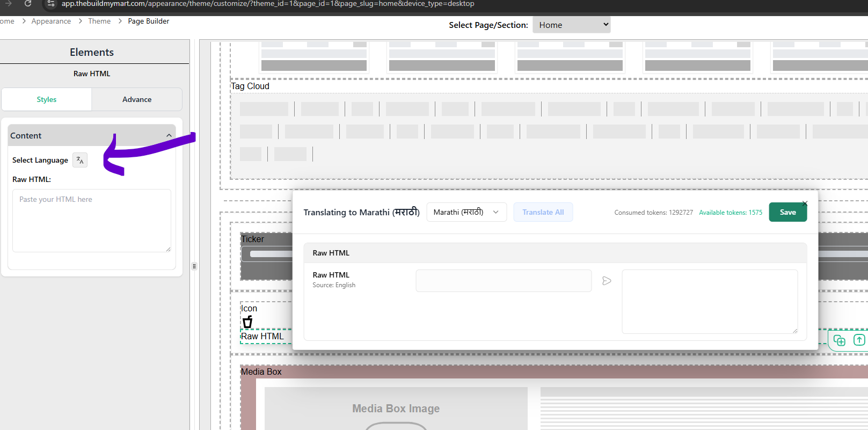This screenshot has width=868, height=430.
Task: Save the translation
Action: 787,212
